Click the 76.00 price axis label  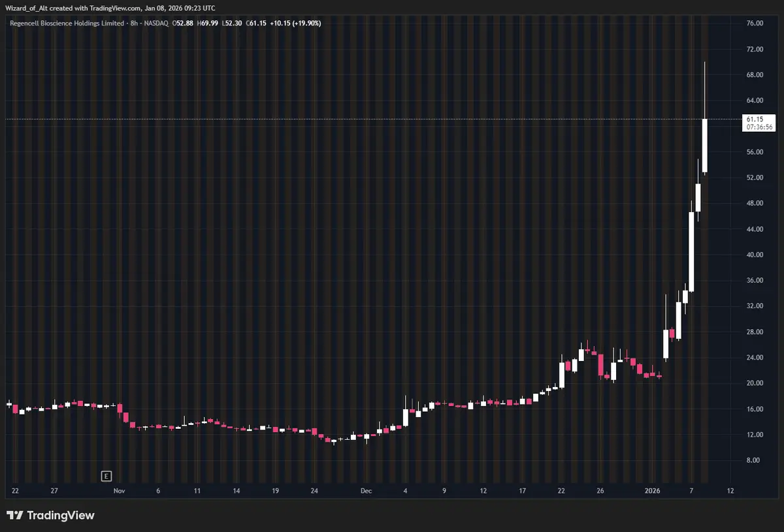pyautogui.click(x=755, y=23)
